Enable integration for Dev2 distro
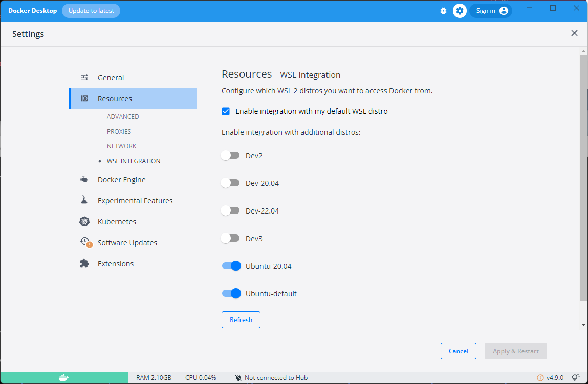 pos(230,156)
